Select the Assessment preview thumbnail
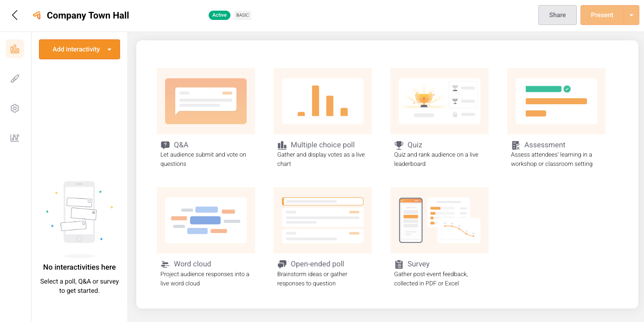644x322 pixels. [x=556, y=101]
